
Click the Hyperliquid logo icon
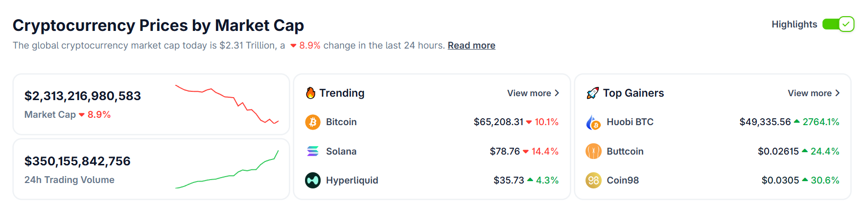click(313, 181)
